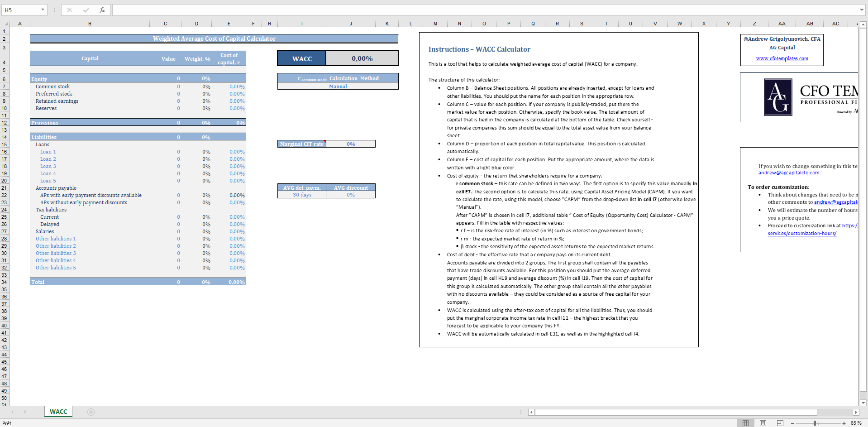Select the Marginal CIT rate 0% cell
This screenshot has width=868, height=427.
coord(351,144)
